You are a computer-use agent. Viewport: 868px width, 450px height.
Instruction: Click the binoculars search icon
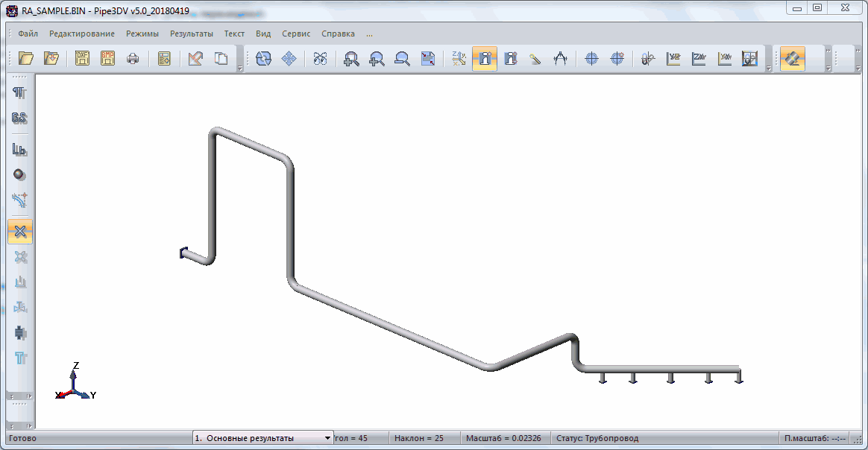(x=320, y=59)
